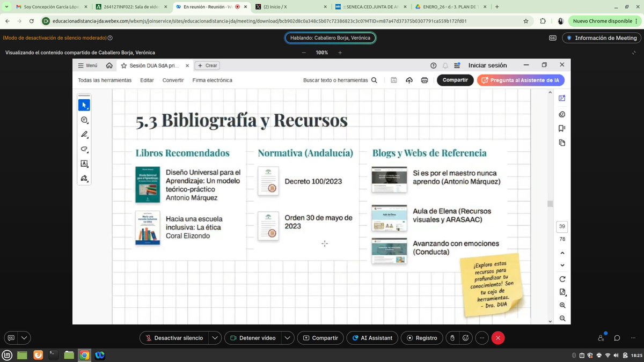Image resolution: width=644 pixels, height=362 pixels.
Task: Enable closed captions in the meeting
Action: (x=552, y=38)
